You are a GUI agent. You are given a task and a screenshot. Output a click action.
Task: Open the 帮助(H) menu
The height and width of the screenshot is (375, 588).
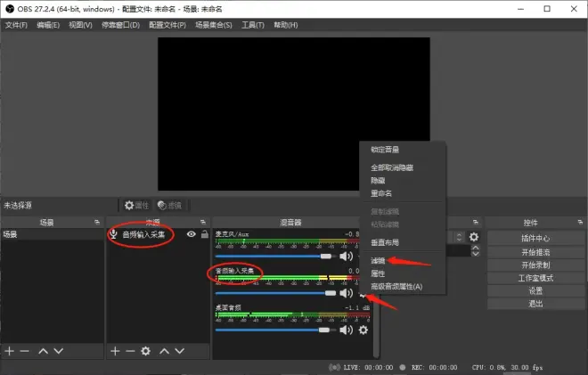285,25
